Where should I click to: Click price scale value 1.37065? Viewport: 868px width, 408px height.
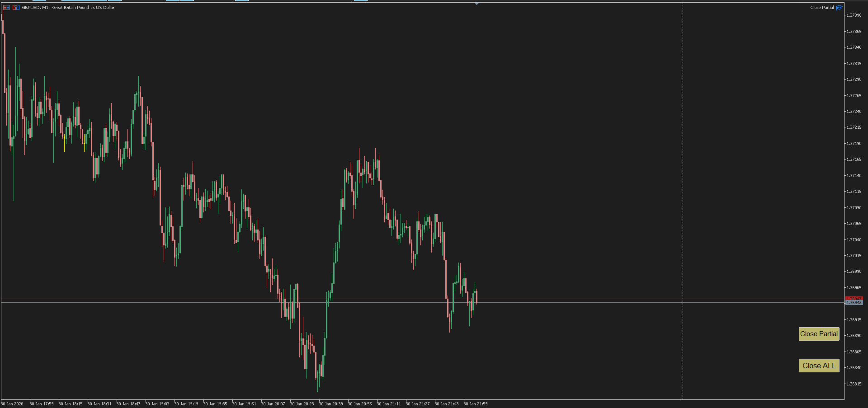[854, 224]
